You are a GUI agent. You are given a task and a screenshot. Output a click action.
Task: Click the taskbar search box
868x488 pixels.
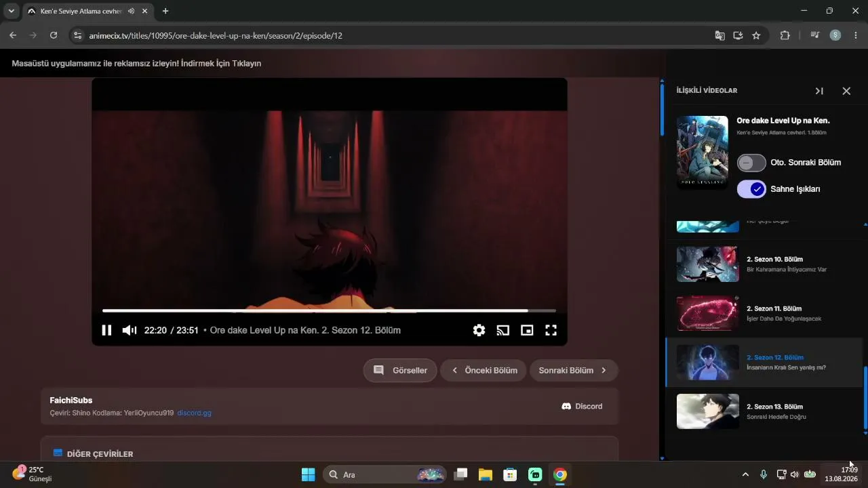(x=384, y=474)
